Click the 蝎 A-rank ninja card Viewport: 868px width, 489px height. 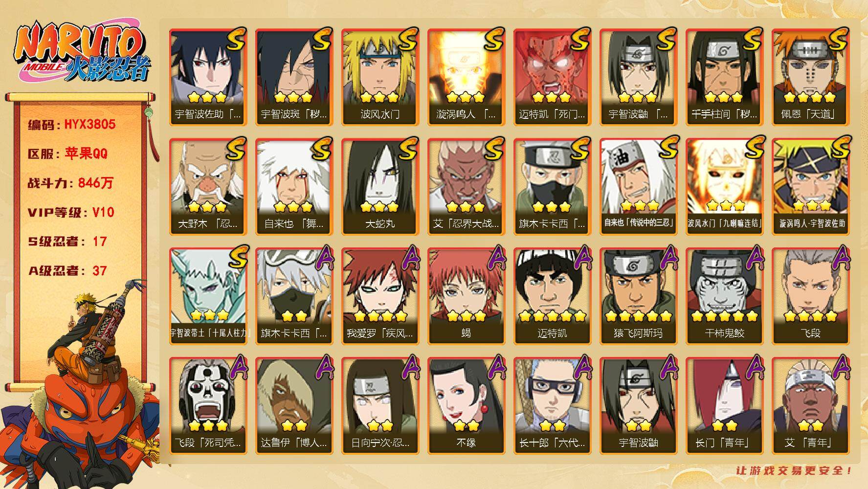pos(466,296)
